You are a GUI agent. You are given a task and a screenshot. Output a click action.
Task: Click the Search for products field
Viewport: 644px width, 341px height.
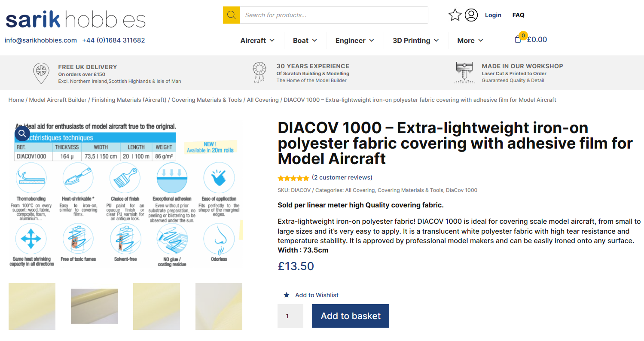(334, 15)
